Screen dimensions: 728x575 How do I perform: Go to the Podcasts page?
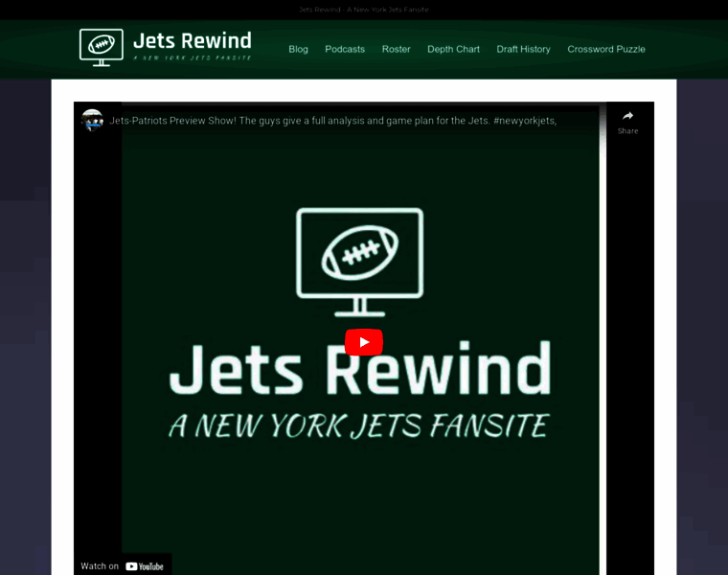pos(345,49)
